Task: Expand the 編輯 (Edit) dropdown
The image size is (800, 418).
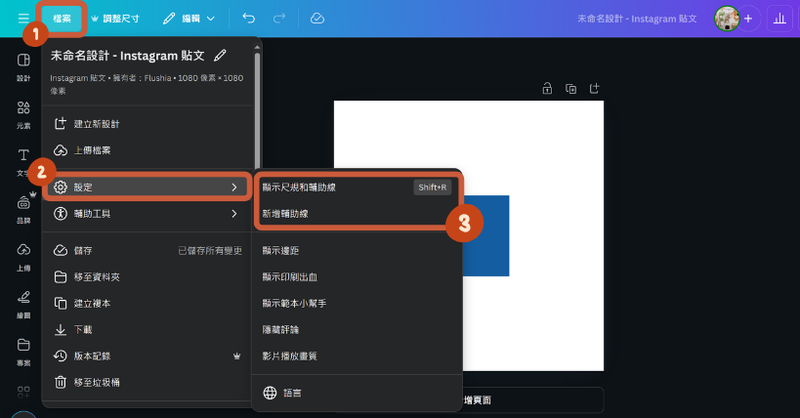Action: point(189,18)
